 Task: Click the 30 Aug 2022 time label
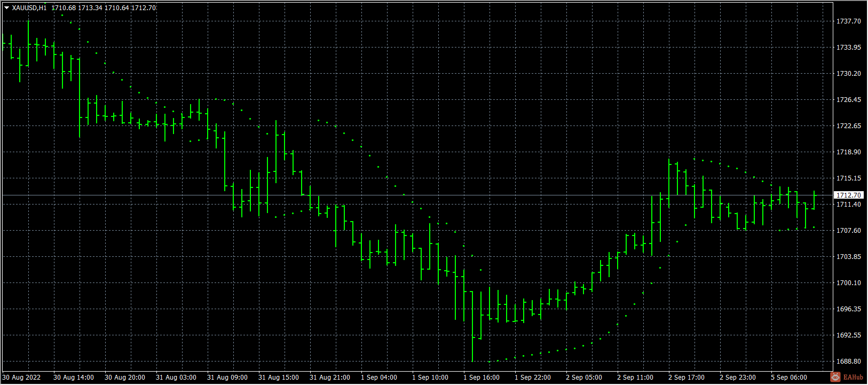click(21, 378)
